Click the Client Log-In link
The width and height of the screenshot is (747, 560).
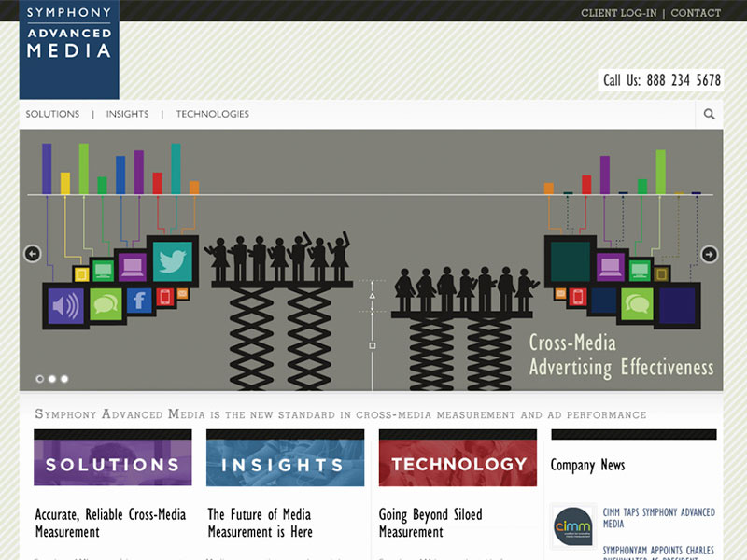pyautogui.click(x=618, y=13)
